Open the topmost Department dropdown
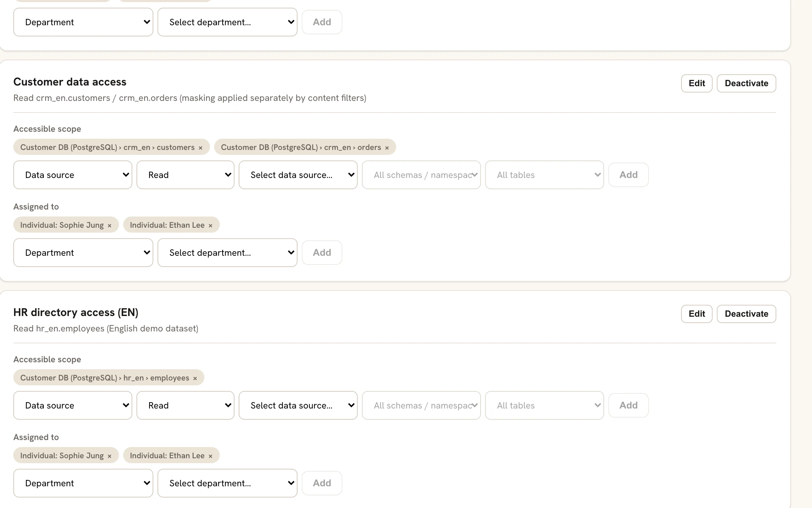This screenshot has height=508, width=812. (83, 22)
